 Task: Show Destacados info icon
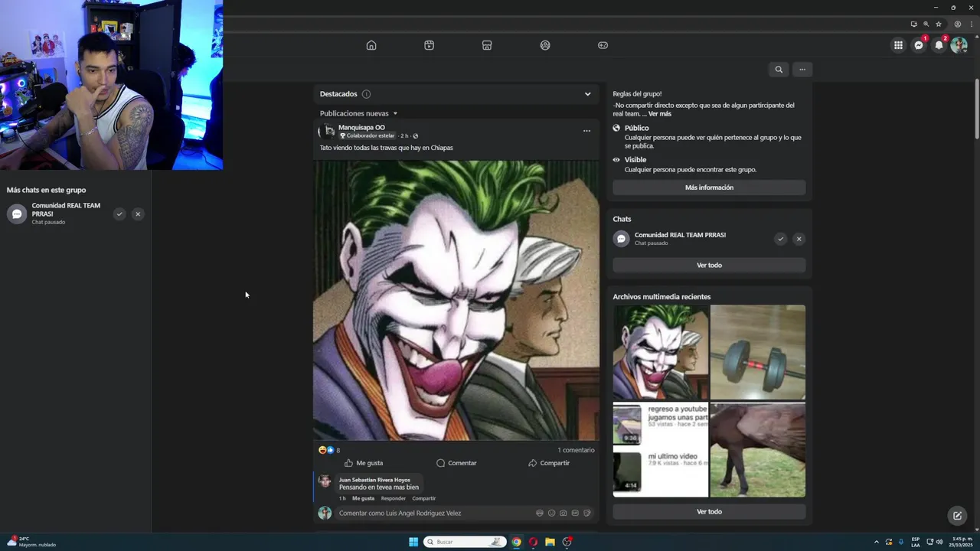coord(366,94)
